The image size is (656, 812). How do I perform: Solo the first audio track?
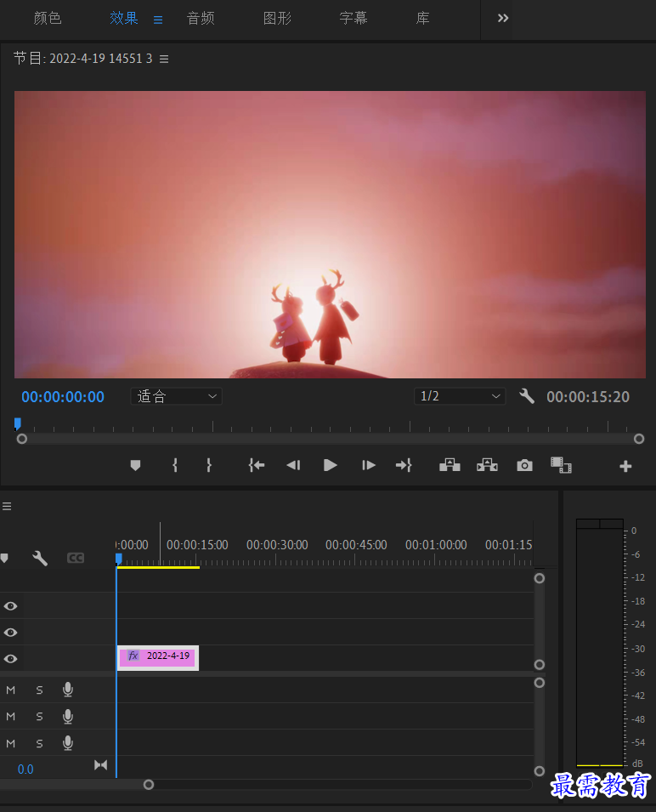[39, 690]
